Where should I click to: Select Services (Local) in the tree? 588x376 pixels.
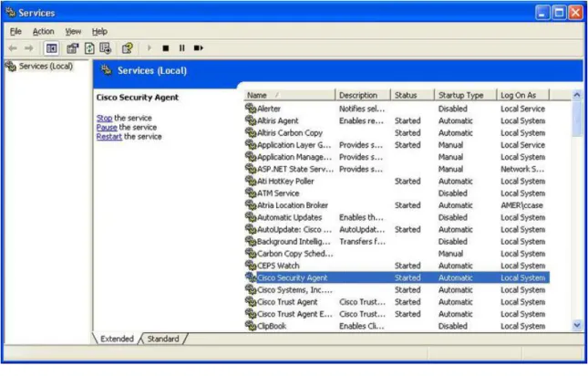pyautogui.click(x=46, y=67)
